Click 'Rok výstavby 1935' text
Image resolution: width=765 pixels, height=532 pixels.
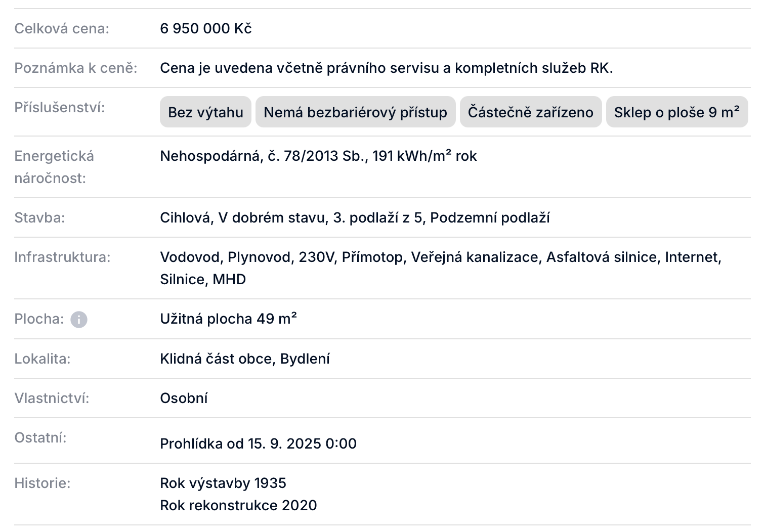pyautogui.click(x=223, y=483)
